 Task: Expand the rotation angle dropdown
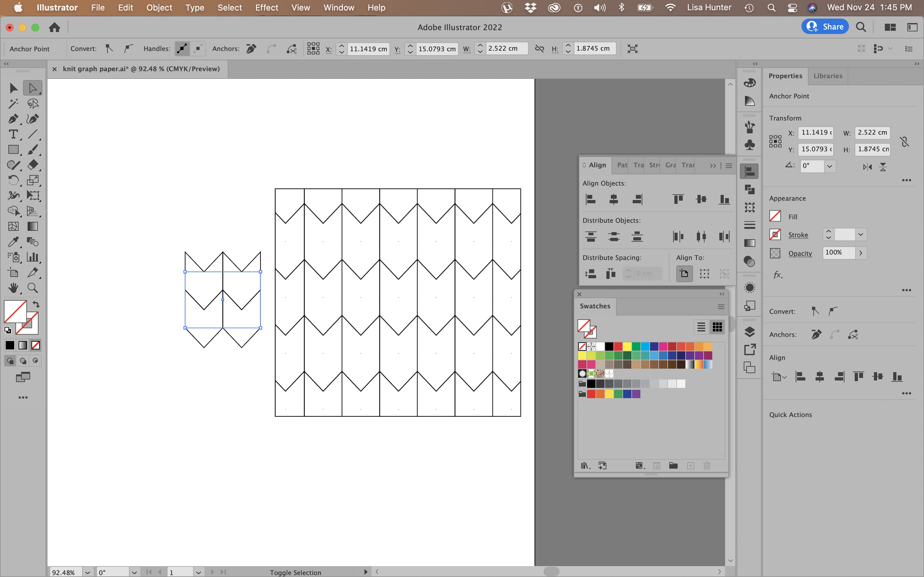point(830,166)
